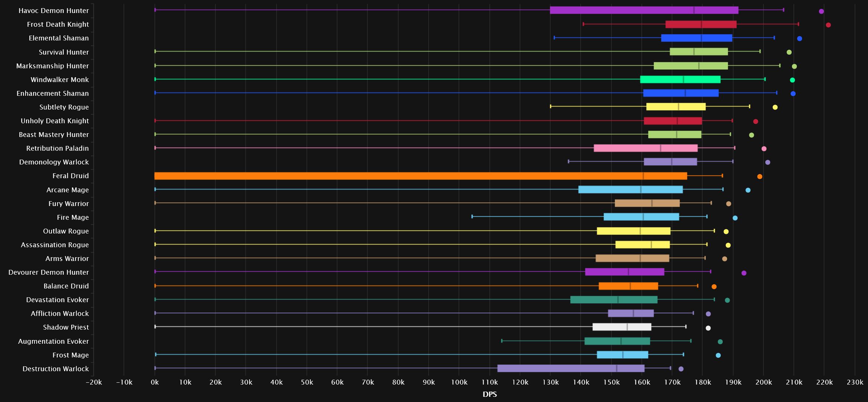The height and width of the screenshot is (402, 868).
Task: Select the Survival Hunter axis label
Action: pyautogui.click(x=64, y=52)
